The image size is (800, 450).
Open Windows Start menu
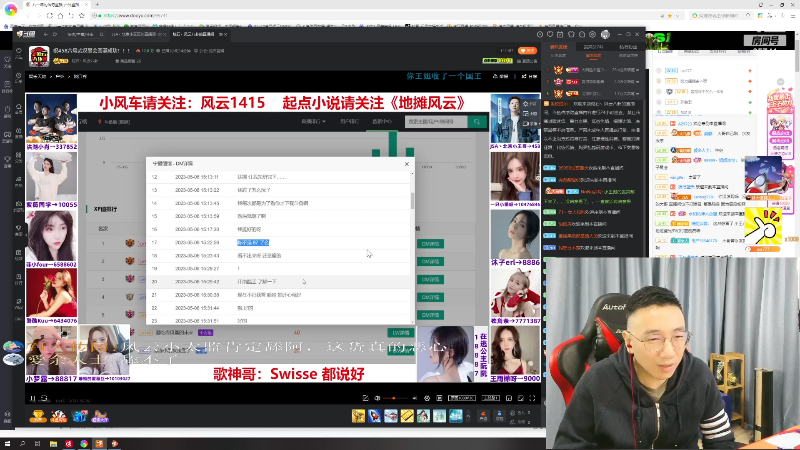tap(7, 444)
